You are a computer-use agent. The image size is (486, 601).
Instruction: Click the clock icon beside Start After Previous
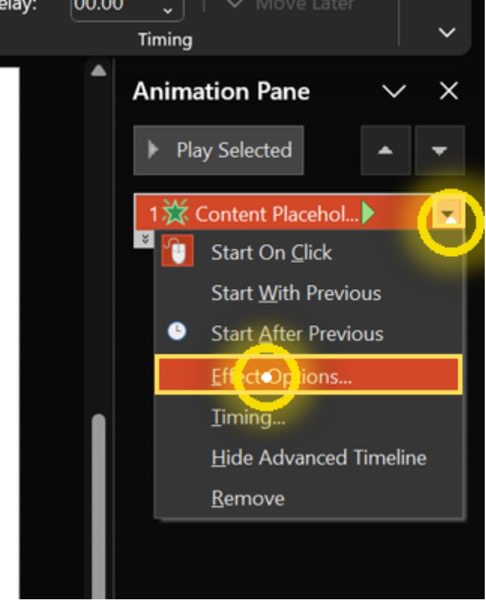coord(177,331)
